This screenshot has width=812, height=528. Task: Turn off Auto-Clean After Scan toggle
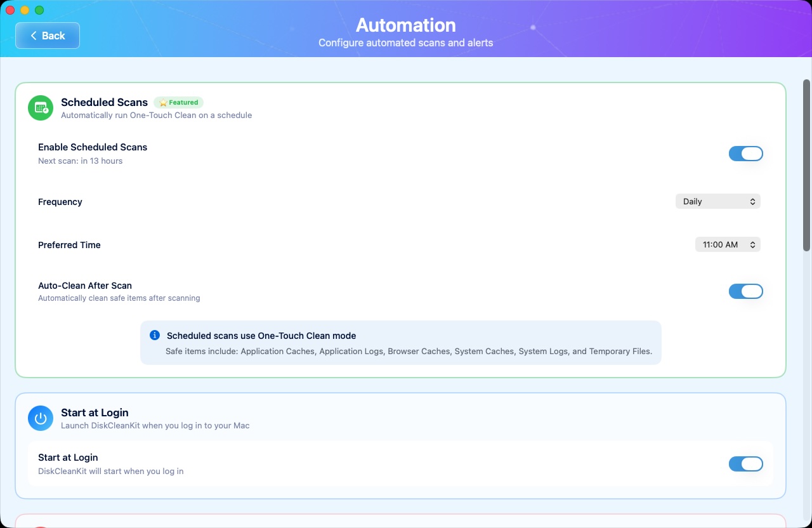click(745, 291)
